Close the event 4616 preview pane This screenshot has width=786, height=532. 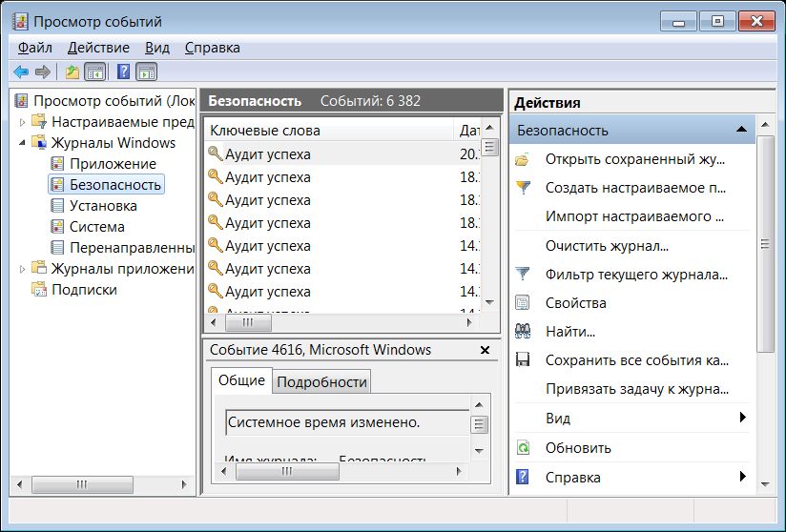click(485, 350)
